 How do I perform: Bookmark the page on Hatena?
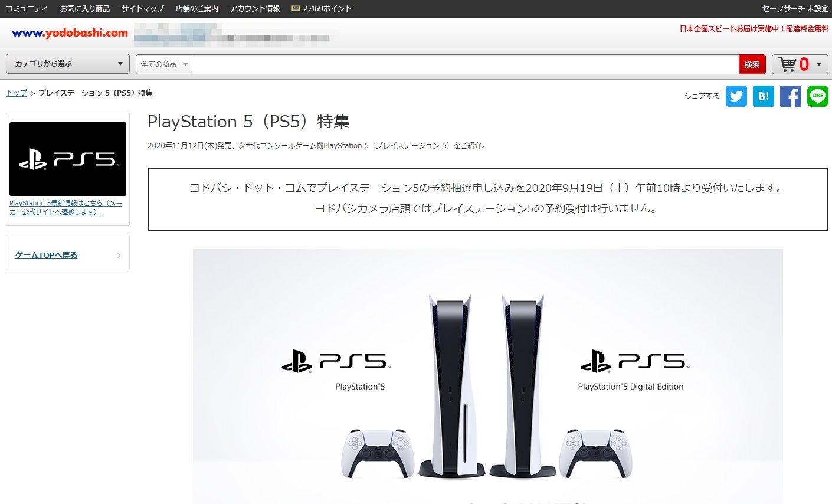763,96
